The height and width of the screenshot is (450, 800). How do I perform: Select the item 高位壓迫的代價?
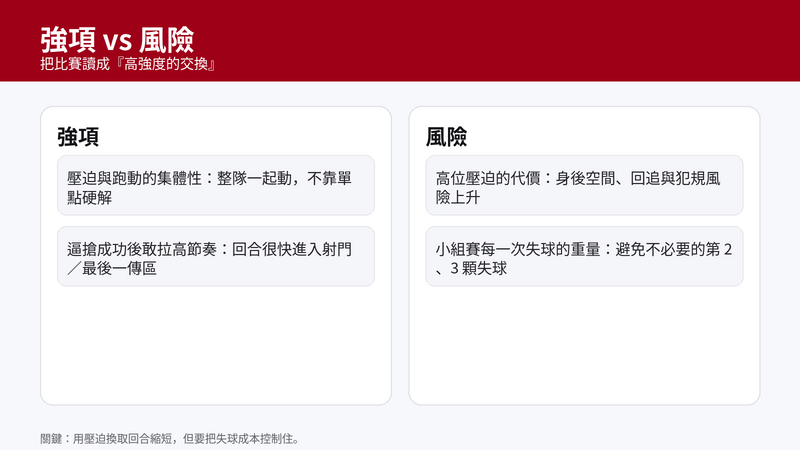point(584,186)
